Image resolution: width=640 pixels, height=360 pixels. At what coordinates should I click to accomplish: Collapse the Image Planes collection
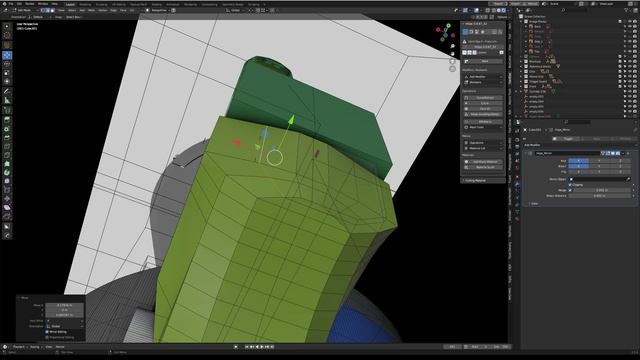point(521,21)
